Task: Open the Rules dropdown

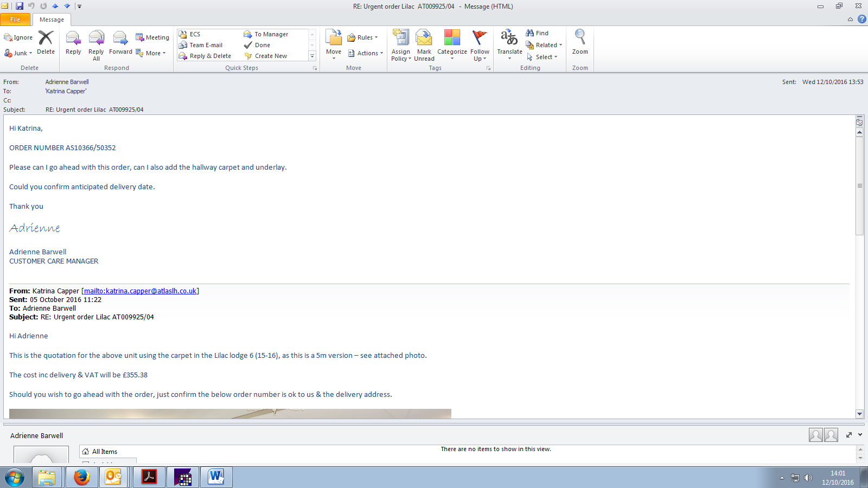Action: (363, 37)
